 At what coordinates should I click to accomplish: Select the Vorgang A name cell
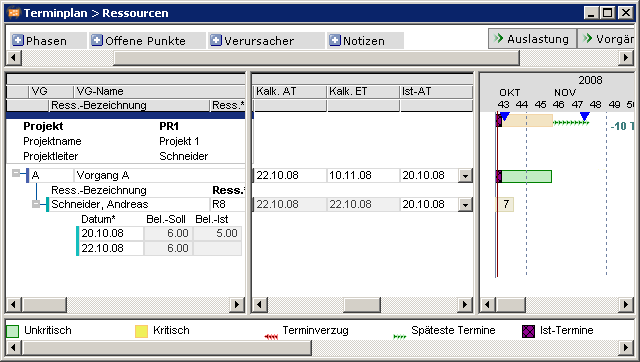tap(159, 175)
